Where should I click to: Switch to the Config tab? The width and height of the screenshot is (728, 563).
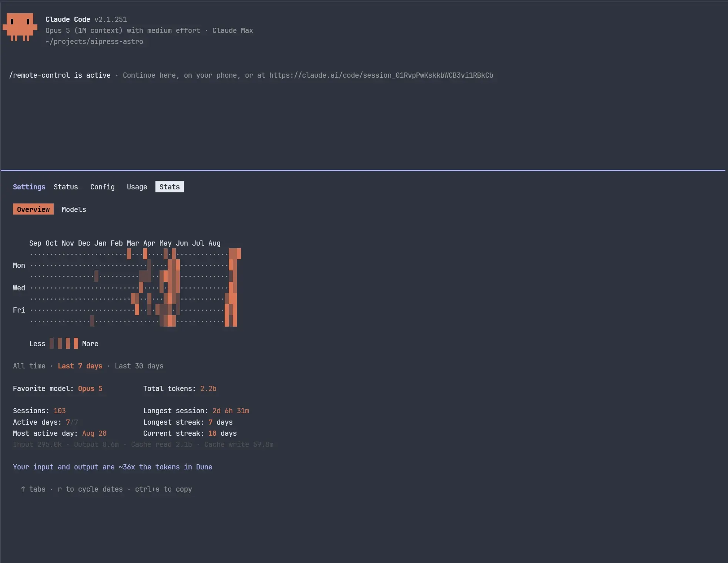(103, 187)
